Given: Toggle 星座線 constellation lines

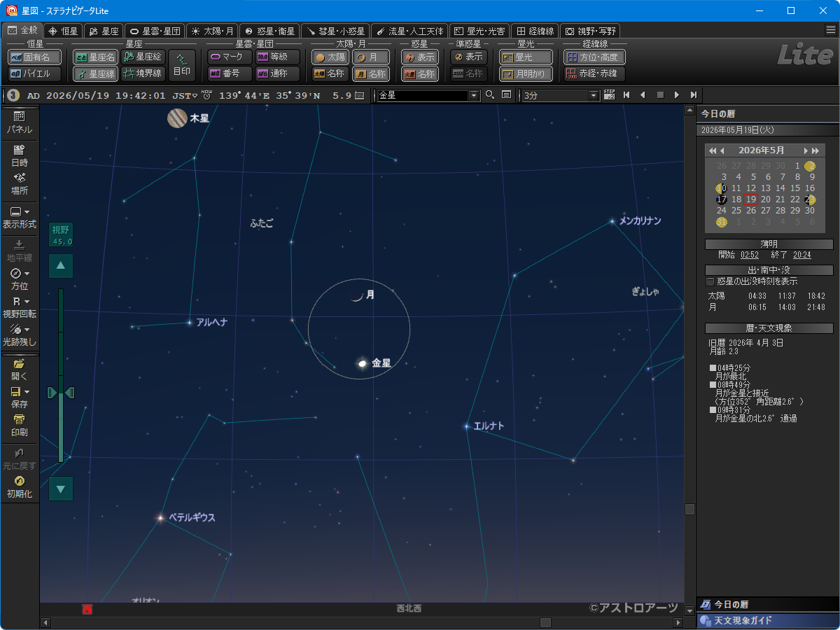Looking at the screenshot, I should [95, 73].
